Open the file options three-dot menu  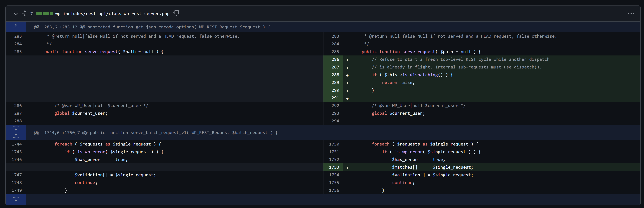click(631, 14)
